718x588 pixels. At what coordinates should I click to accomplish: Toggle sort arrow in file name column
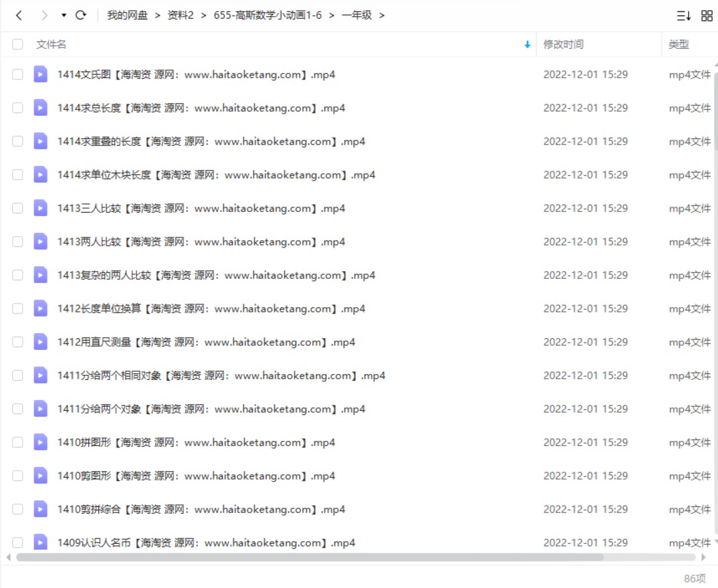click(x=527, y=44)
